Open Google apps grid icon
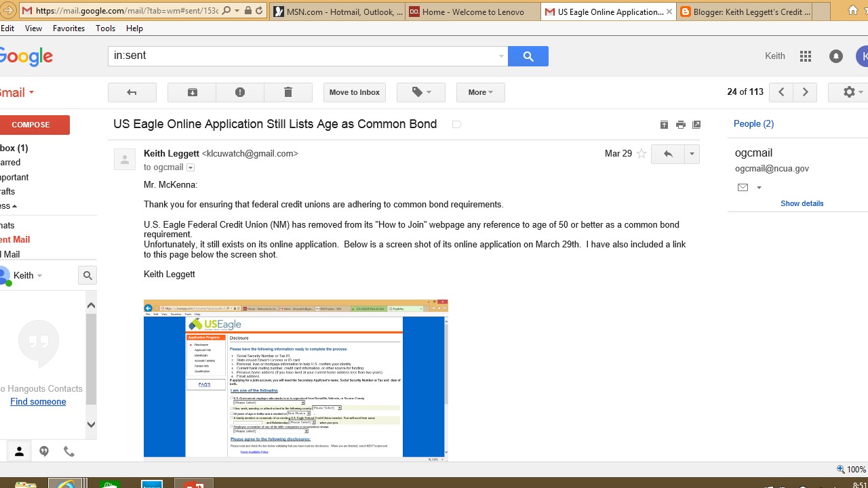The height and width of the screenshot is (488, 868). [806, 56]
